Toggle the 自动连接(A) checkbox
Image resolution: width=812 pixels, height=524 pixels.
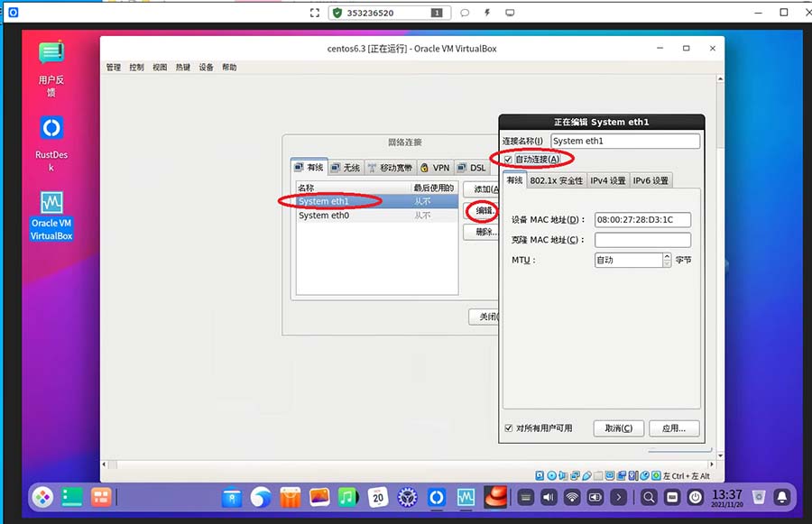508,160
